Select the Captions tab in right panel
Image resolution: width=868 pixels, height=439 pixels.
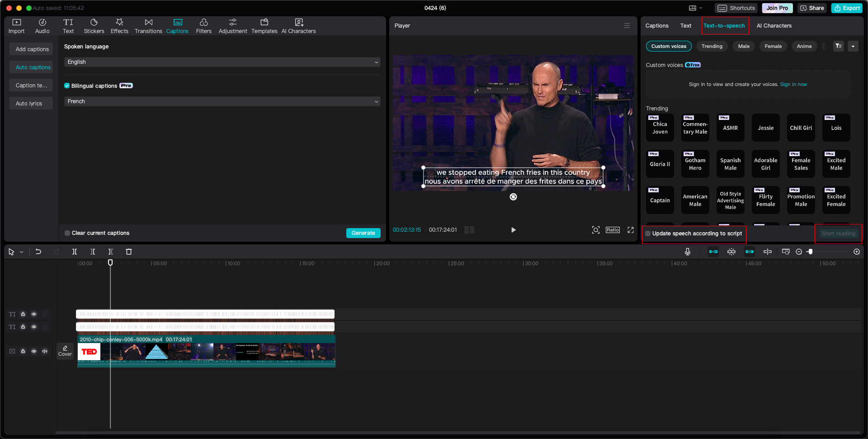click(x=656, y=26)
